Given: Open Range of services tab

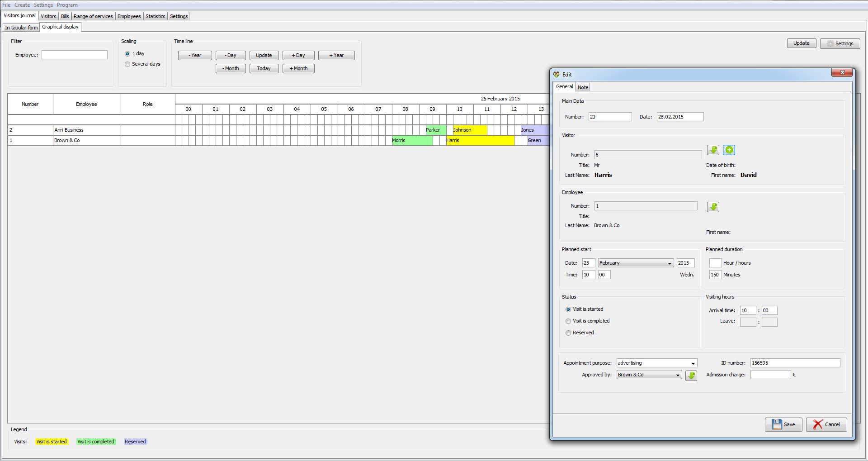Looking at the screenshot, I should point(93,16).
